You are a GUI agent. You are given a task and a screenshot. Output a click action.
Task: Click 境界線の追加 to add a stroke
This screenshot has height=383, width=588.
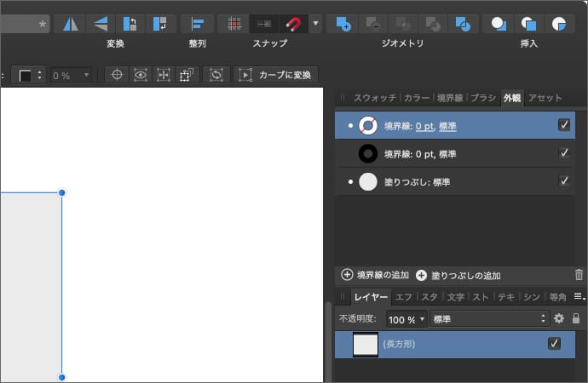coord(376,275)
